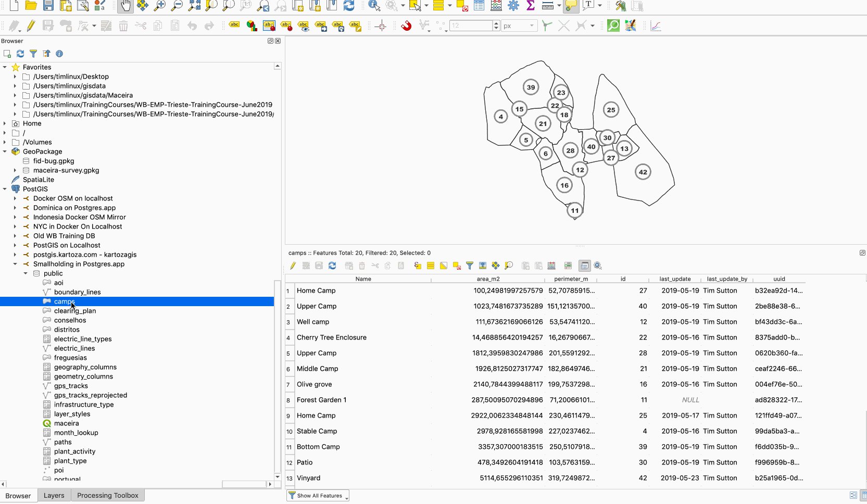This screenshot has height=504, width=867.
Task: Sort the table by the Name column
Action: pyautogui.click(x=363, y=279)
